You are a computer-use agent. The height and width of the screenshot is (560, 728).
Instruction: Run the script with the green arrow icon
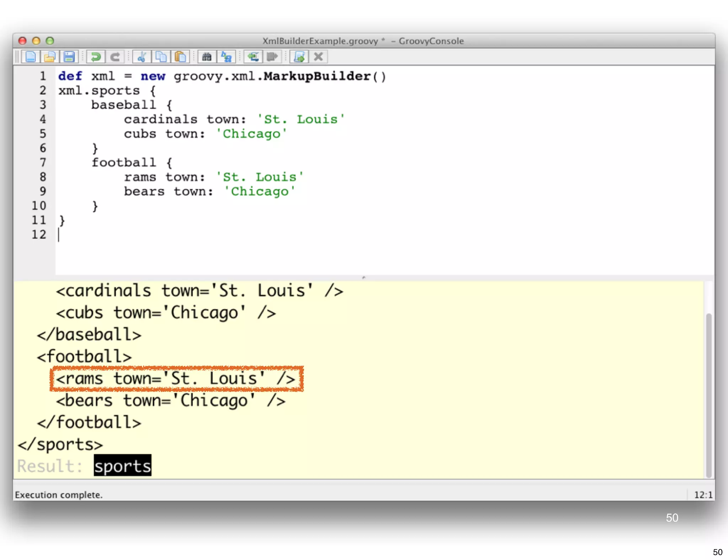299,57
